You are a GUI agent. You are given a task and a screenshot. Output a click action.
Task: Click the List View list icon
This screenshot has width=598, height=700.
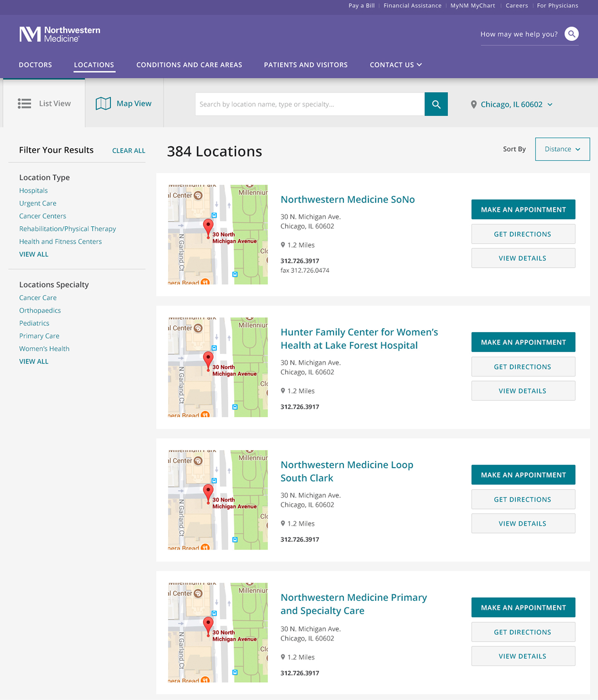pos(25,103)
